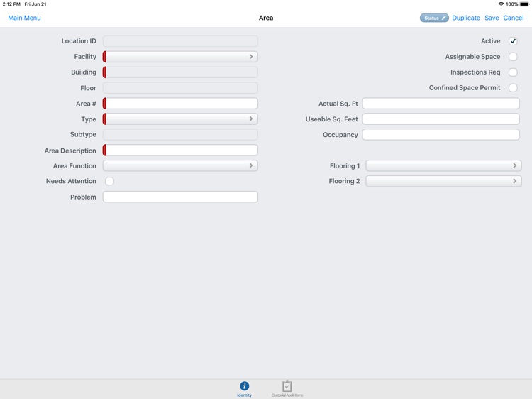
Task: Focus the Area # input field
Action: (180, 104)
